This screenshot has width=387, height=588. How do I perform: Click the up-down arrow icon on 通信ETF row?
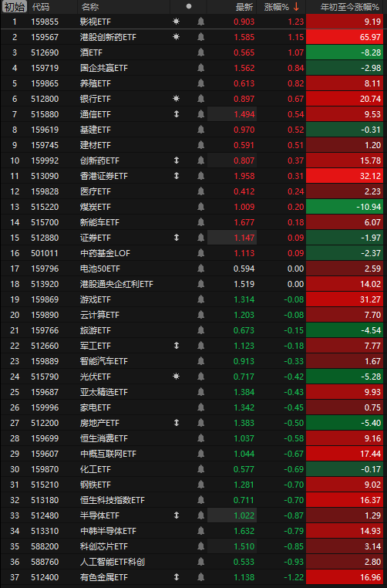177,114
